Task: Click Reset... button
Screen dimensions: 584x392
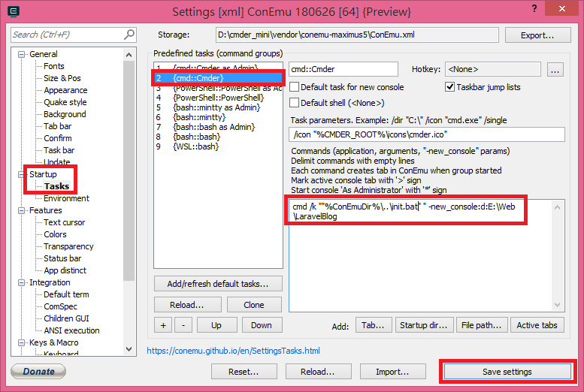Action: coord(244,372)
